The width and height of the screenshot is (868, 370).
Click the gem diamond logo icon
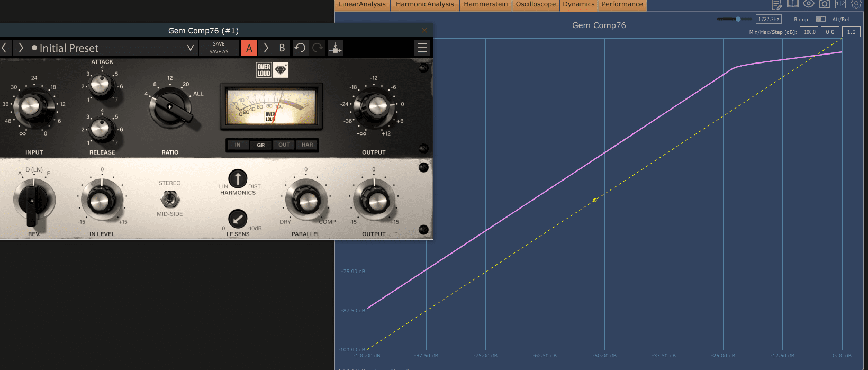(281, 70)
